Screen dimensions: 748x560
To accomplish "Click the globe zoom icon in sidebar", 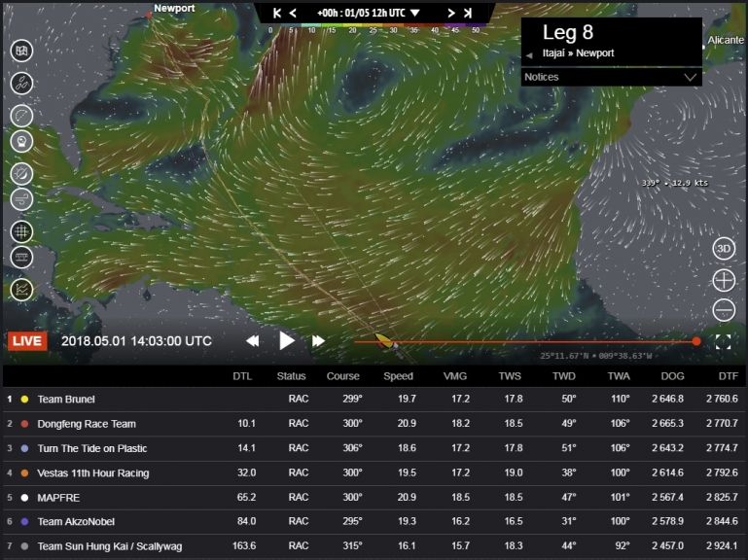I will pyautogui.click(x=21, y=141).
